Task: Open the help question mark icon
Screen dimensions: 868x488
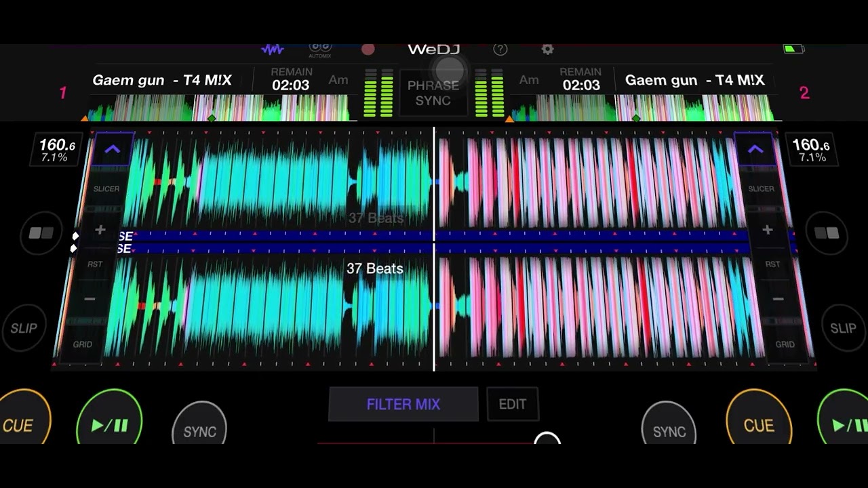Action: 500,49
